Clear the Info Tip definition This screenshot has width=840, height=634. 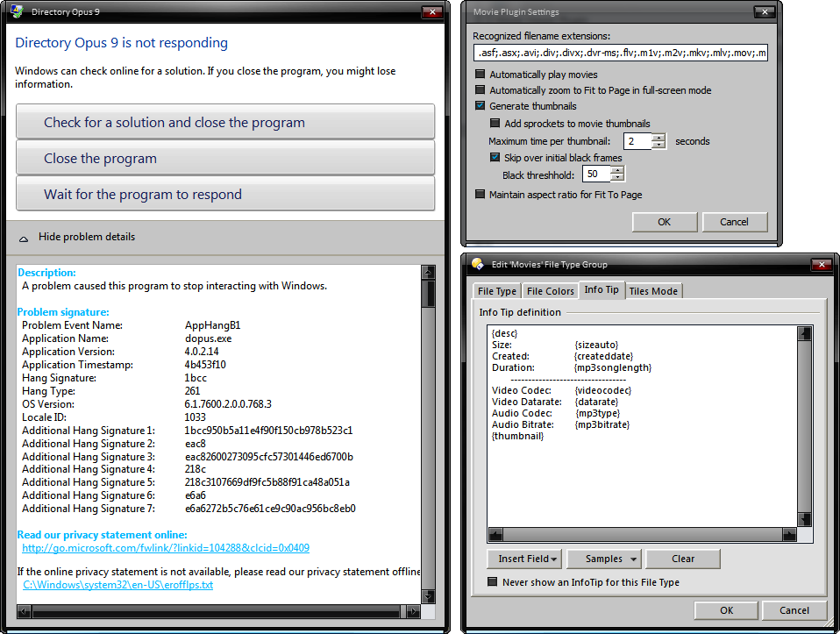(683, 559)
